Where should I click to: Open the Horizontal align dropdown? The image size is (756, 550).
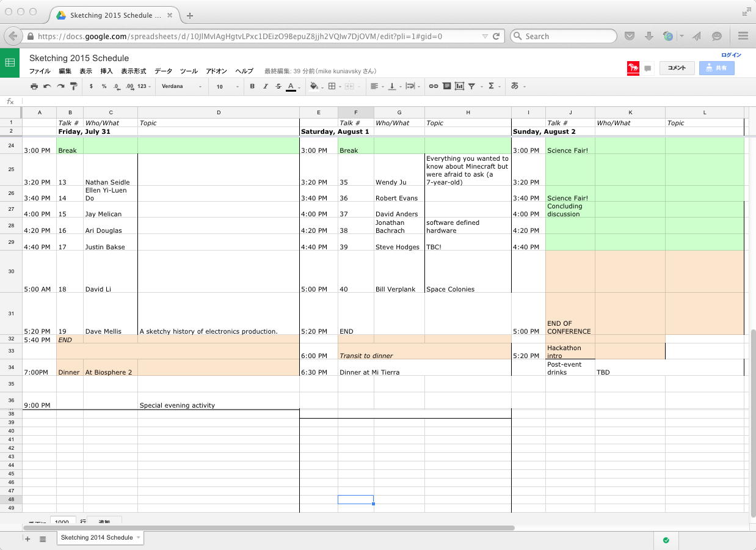click(x=376, y=87)
